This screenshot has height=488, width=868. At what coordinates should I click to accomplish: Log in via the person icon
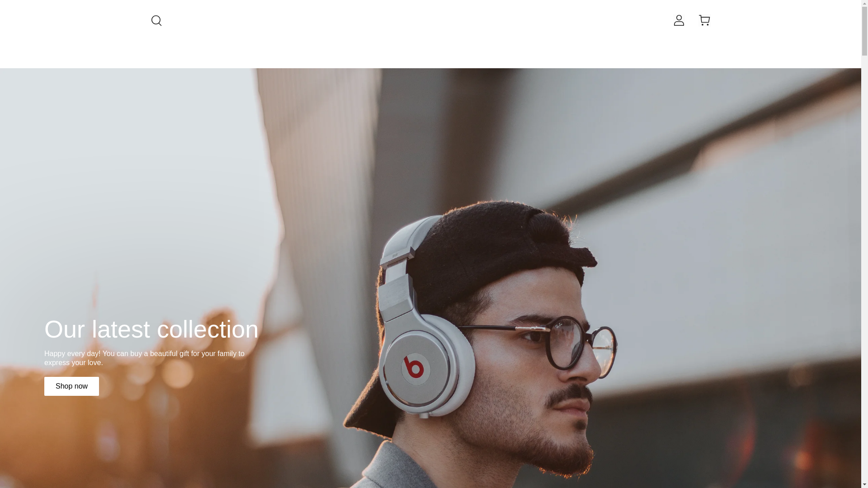(679, 20)
